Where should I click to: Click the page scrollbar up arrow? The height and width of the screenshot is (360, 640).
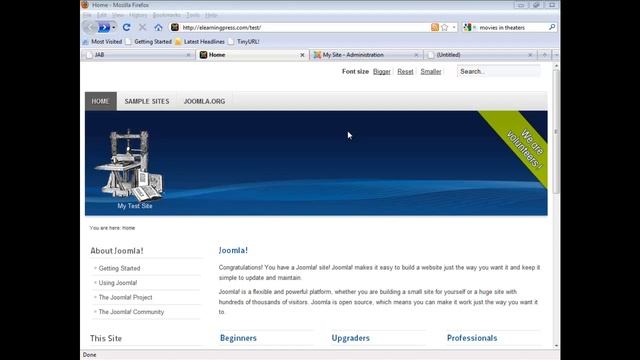coord(556,66)
